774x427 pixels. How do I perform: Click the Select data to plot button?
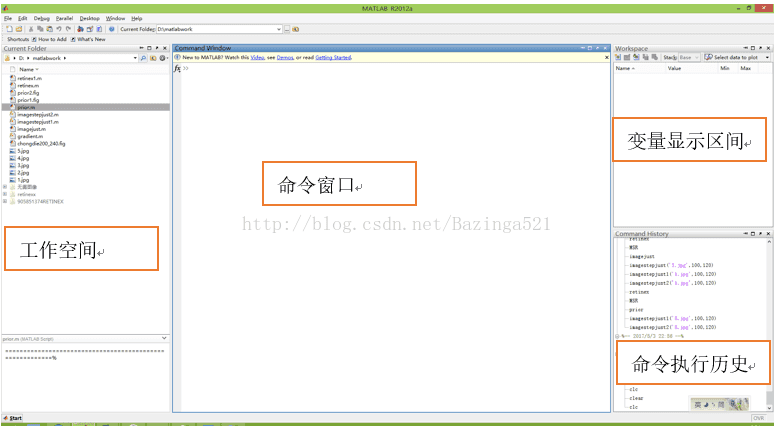[734, 57]
